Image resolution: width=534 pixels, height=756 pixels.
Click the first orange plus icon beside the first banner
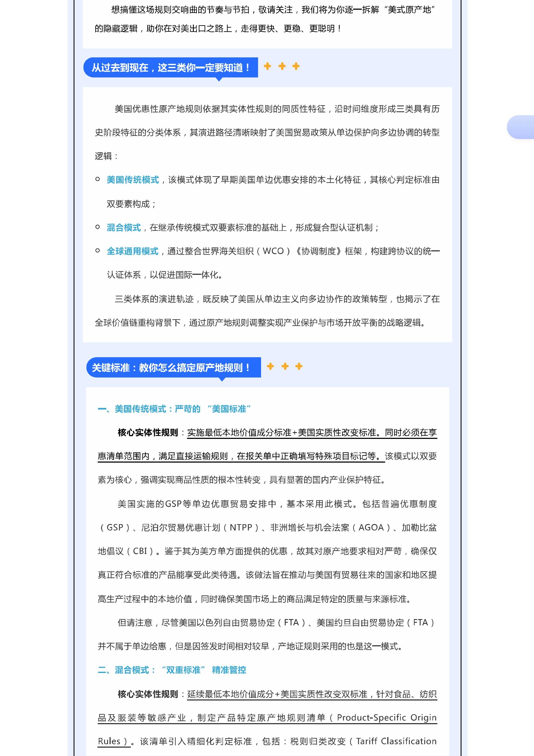[x=267, y=67]
